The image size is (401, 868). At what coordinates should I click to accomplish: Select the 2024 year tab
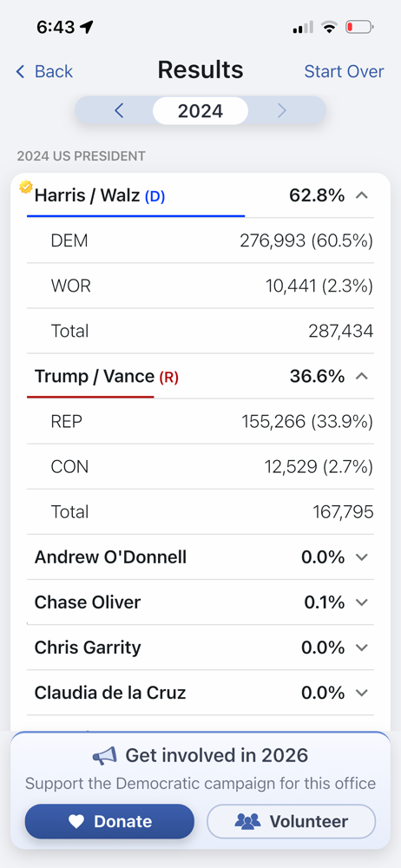tap(200, 111)
